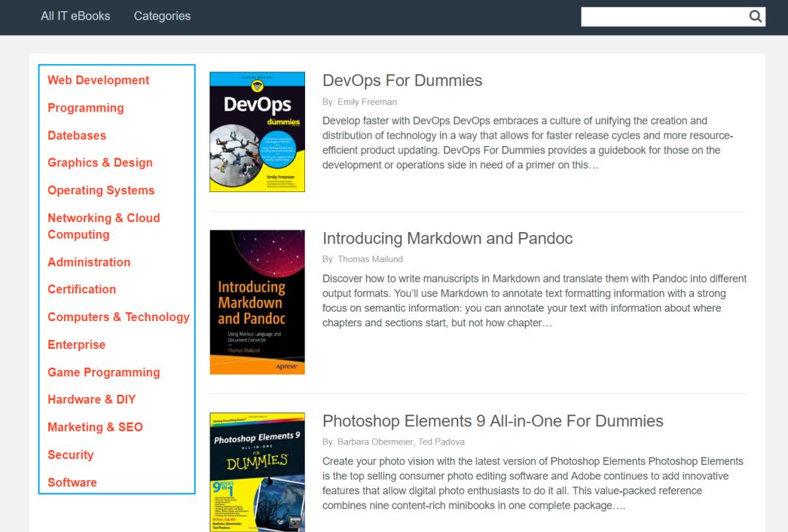788x532 pixels.
Task: Open Networking & Cloud Computing category
Action: click(104, 226)
